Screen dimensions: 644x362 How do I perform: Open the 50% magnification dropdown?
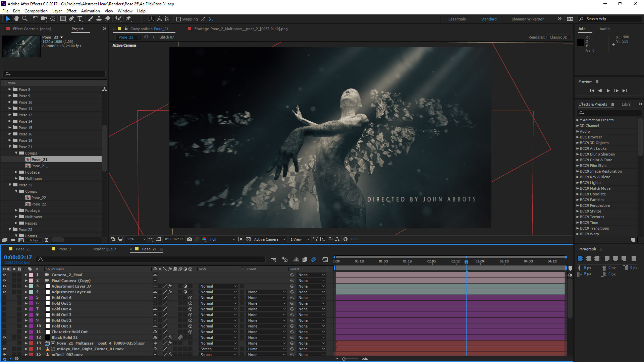click(x=136, y=239)
